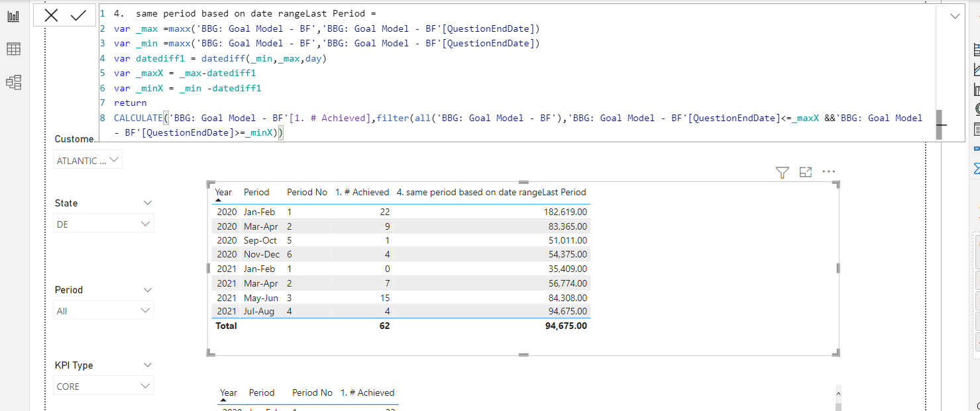Sort by 1. # Achieved header in the upper table
Image resolution: width=980 pixels, height=411 pixels.
(362, 192)
